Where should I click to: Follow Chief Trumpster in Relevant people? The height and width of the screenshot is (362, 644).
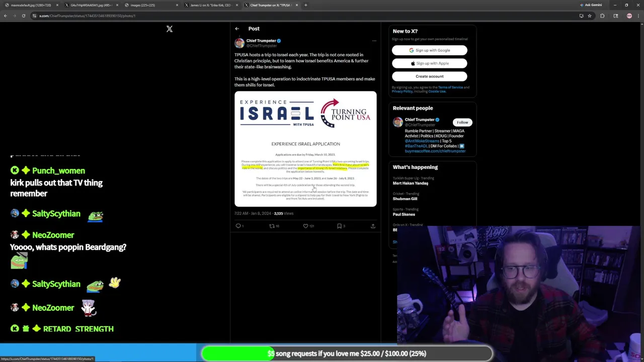coord(462,122)
